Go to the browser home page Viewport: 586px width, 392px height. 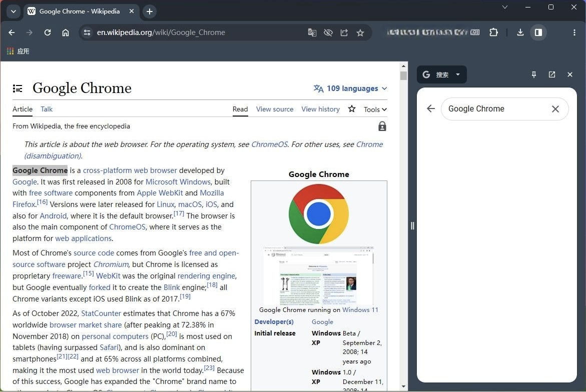pyautogui.click(x=66, y=32)
